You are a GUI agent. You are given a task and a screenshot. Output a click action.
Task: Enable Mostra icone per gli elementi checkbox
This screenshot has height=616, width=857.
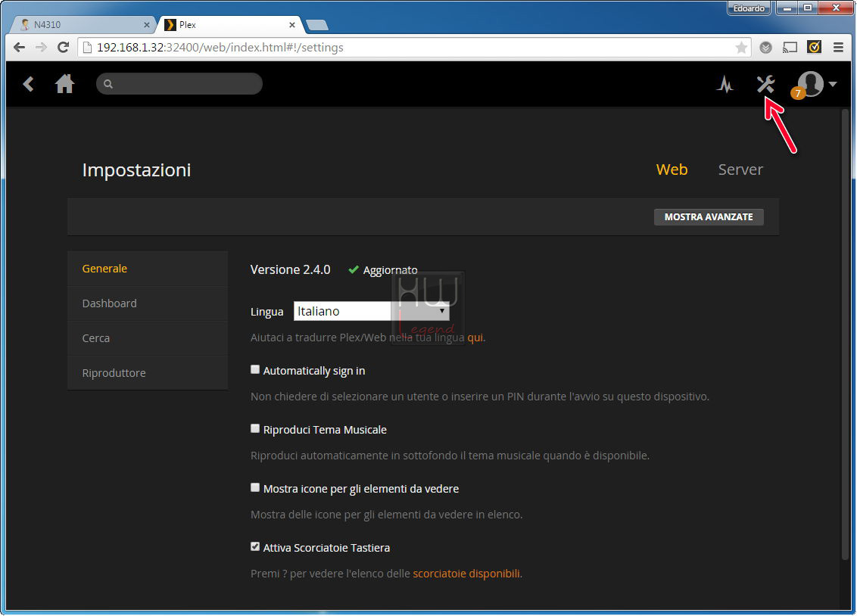point(254,487)
